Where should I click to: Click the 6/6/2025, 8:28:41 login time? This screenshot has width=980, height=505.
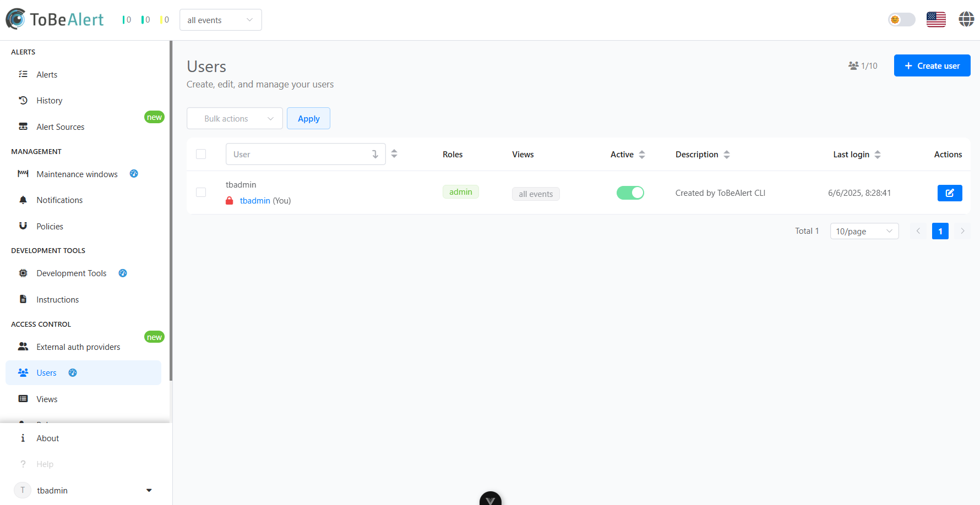point(859,193)
